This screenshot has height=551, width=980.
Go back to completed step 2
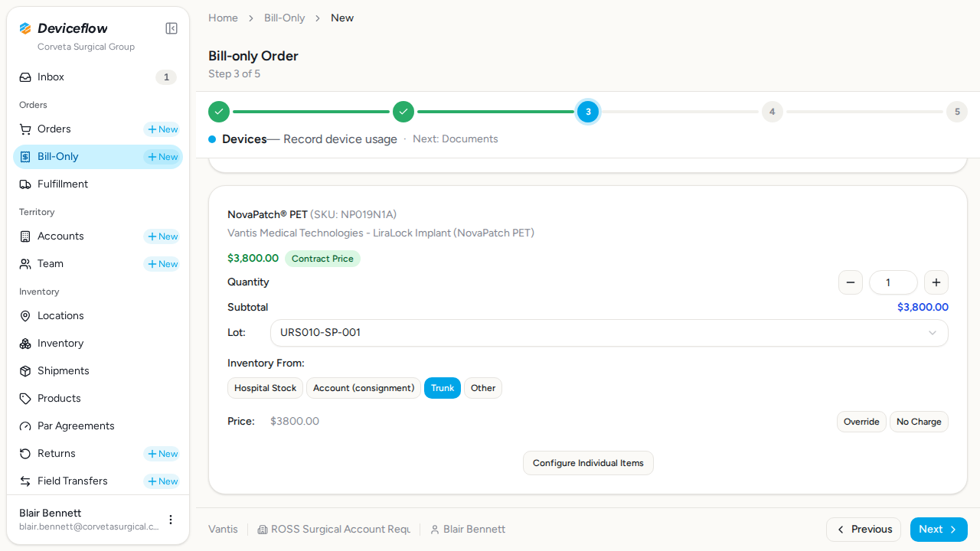[x=403, y=112]
